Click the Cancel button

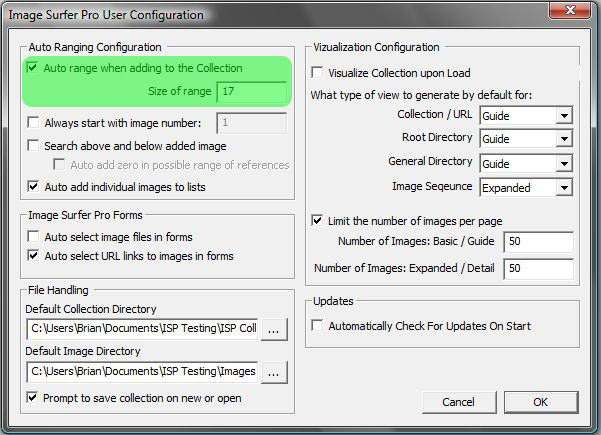(459, 402)
